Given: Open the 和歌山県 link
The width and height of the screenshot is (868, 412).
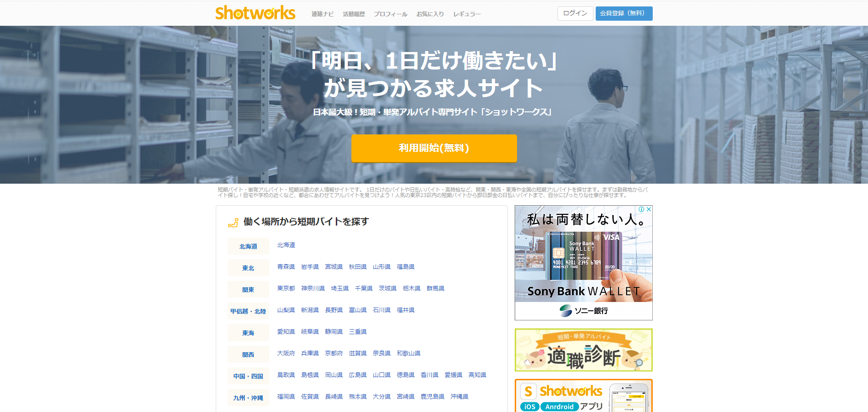Looking at the screenshot, I should 409,353.
